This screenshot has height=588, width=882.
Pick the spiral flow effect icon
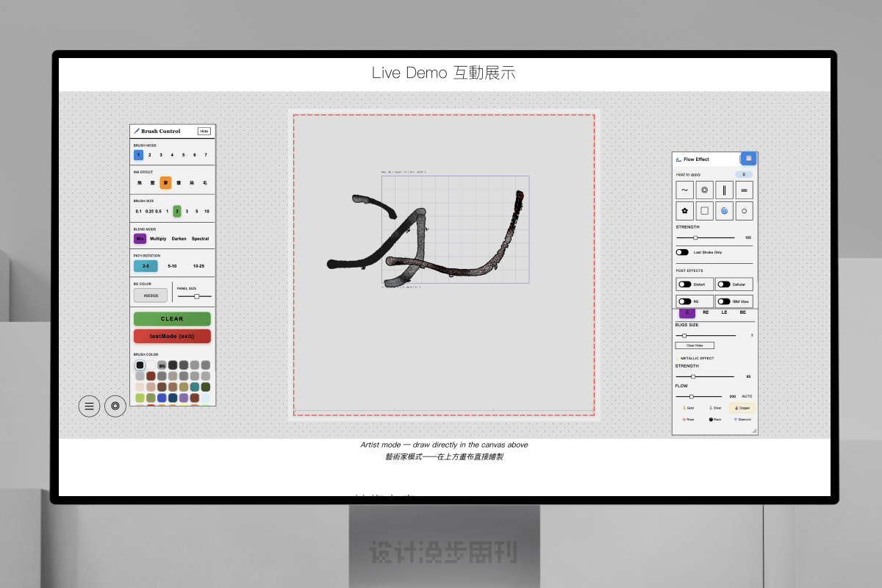(x=724, y=211)
